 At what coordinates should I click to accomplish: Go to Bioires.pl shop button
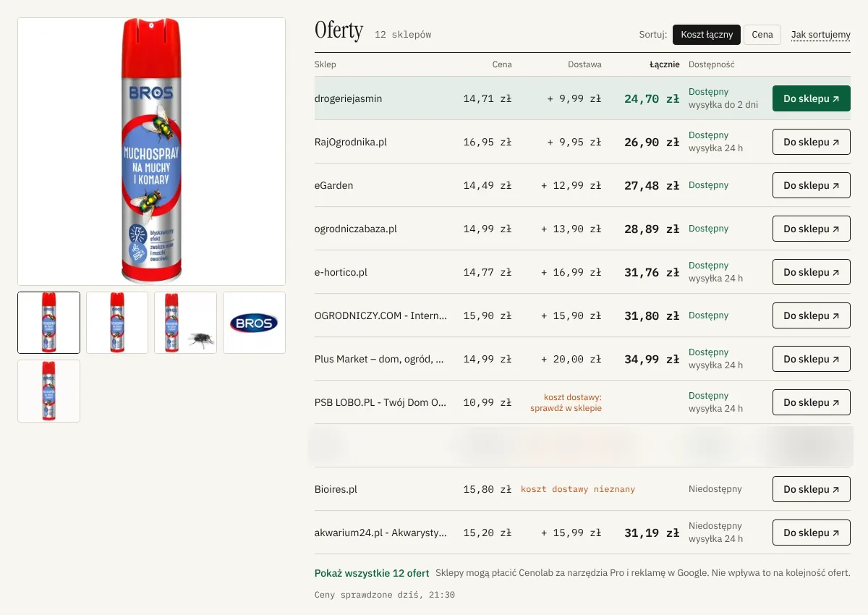(812, 489)
